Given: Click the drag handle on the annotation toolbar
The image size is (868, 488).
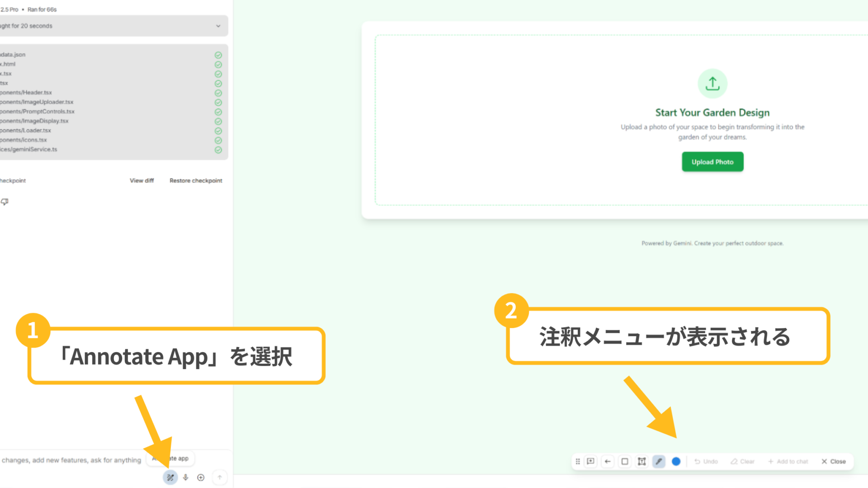Looking at the screenshot, I should (578, 461).
